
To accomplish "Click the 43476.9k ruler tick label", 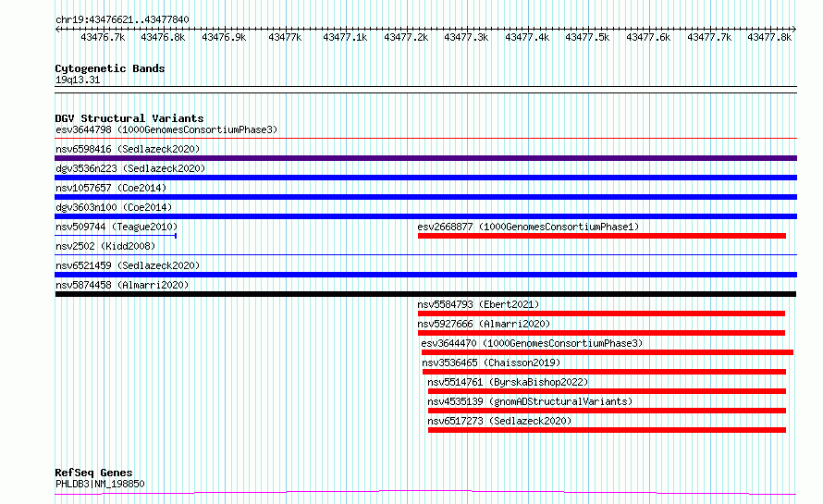I will [x=224, y=37].
